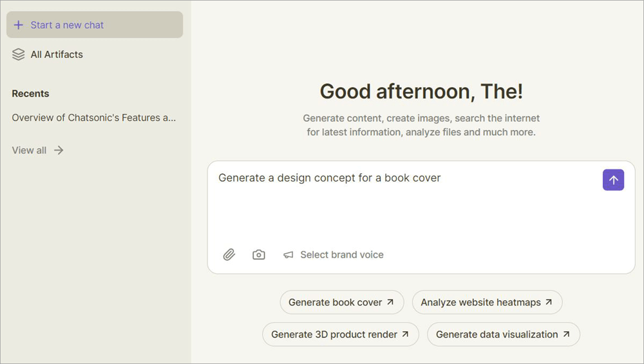Click the All Artifacts layers icon

pos(19,55)
